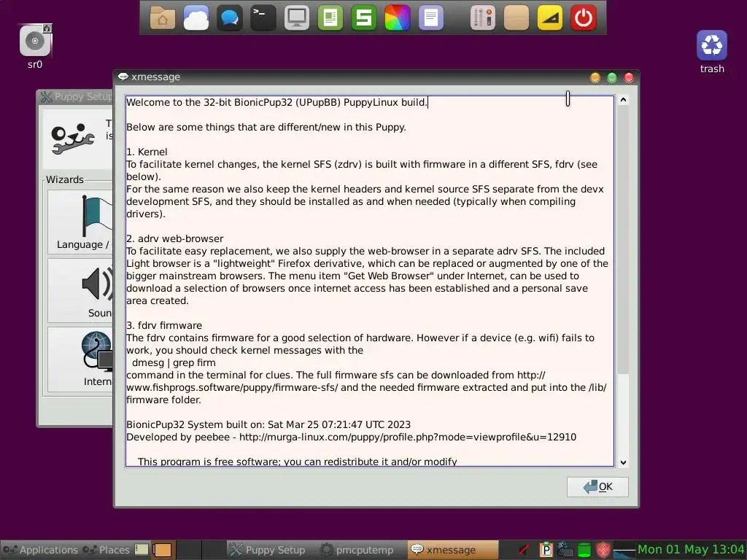Open the mixer sliders settings icon

pos(483,18)
